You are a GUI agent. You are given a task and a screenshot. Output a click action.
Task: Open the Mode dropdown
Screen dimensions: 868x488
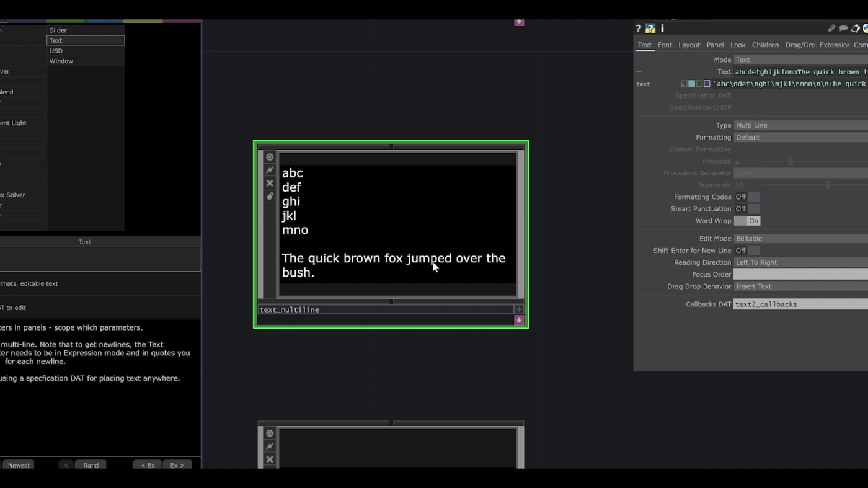[800, 60]
